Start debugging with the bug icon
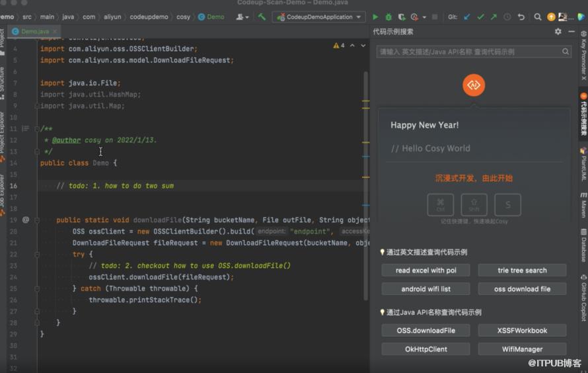The height and width of the screenshot is (373, 588). [x=388, y=17]
